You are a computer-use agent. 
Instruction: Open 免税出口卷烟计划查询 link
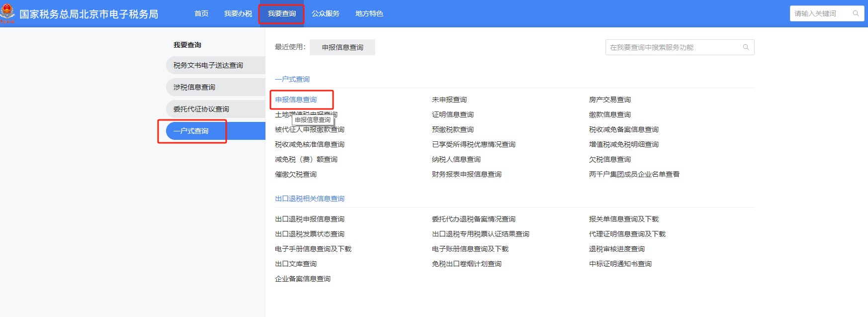coord(467,264)
